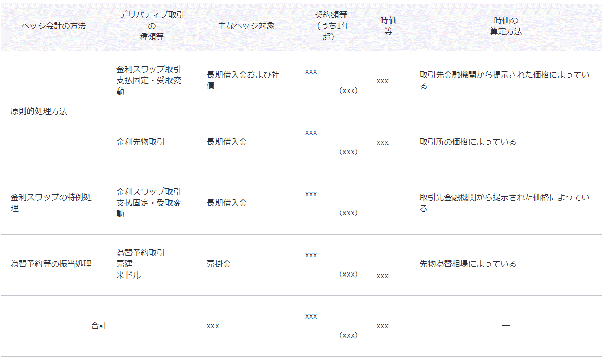603x364 pixels.
Task: Select the 為替予約等の振当処理 row label
Action: [x=51, y=264]
